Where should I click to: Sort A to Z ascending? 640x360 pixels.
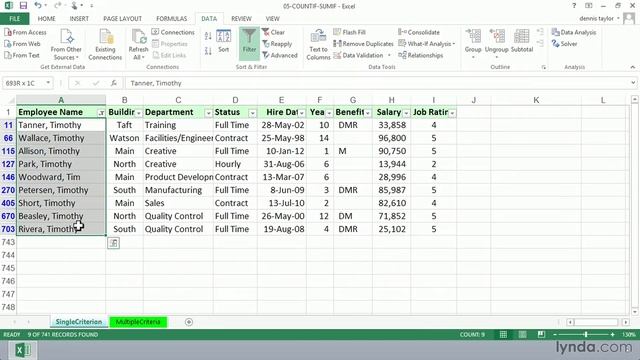pos(208,36)
